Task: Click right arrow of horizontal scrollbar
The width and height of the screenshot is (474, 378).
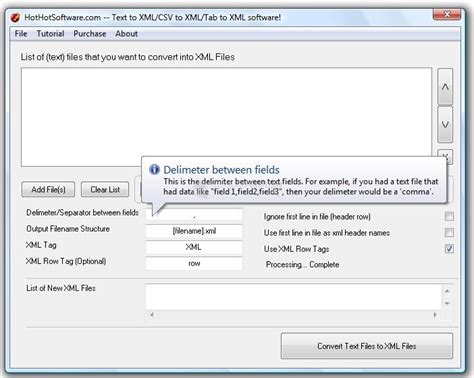Action: click(435, 314)
